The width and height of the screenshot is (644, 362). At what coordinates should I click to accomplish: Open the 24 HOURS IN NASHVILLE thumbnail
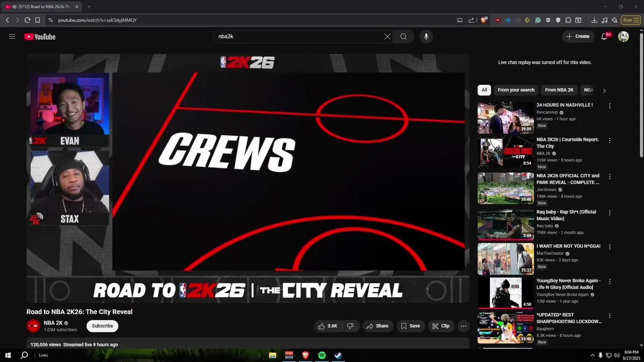pyautogui.click(x=506, y=118)
